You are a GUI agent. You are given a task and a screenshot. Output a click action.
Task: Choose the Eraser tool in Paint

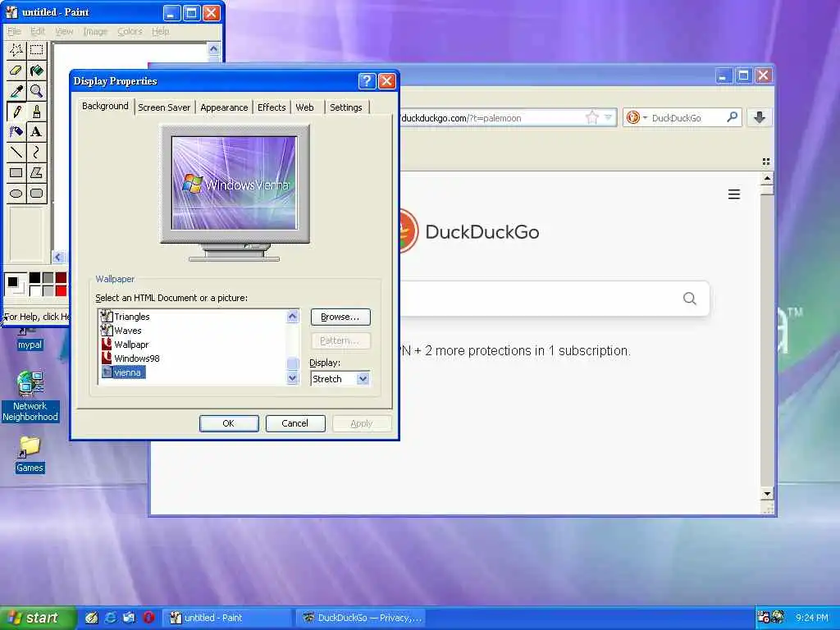(x=16, y=71)
